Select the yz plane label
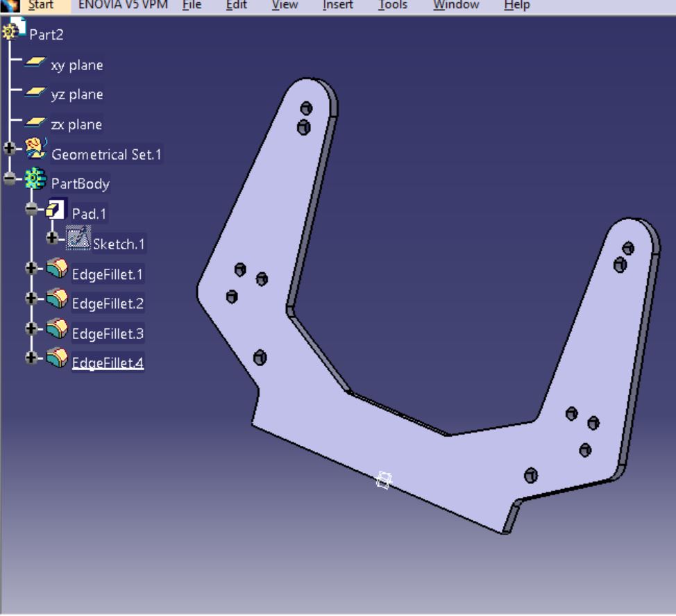Image resolution: width=676 pixels, height=616 pixels. coord(77,94)
